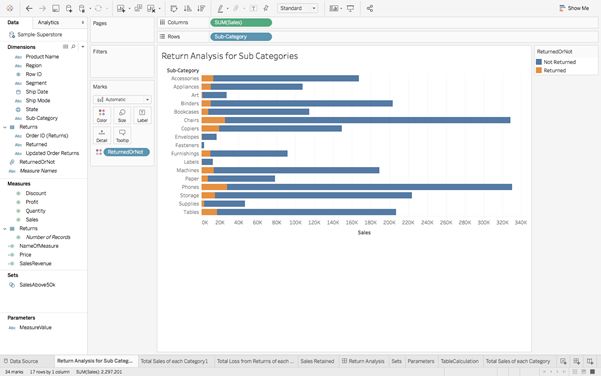This screenshot has width=601, height=376.
Task: Click the Returned orange legend swatch
Action: click(539, 70)
